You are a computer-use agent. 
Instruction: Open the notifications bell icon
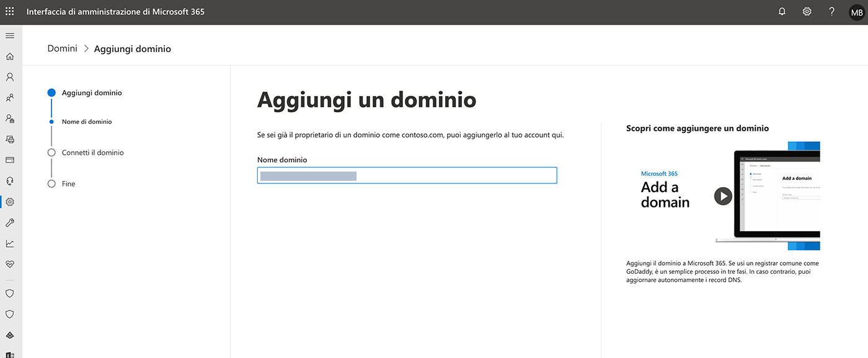(782, 11)
